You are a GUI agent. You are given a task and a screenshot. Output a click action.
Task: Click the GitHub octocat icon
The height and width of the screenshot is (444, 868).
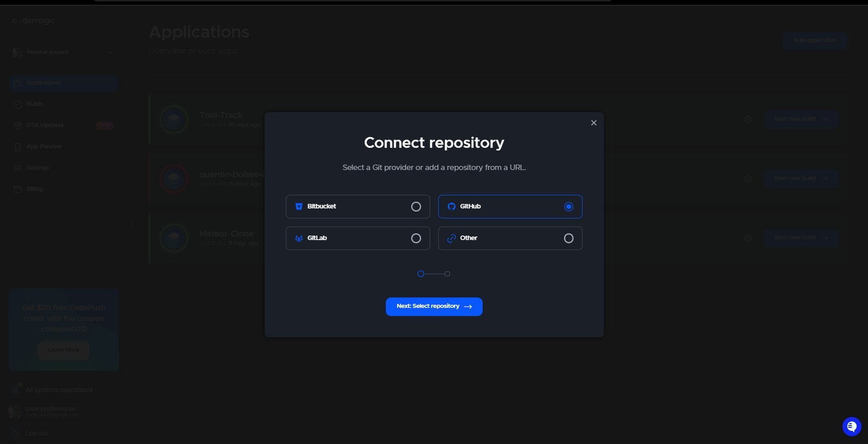[451, 206]
